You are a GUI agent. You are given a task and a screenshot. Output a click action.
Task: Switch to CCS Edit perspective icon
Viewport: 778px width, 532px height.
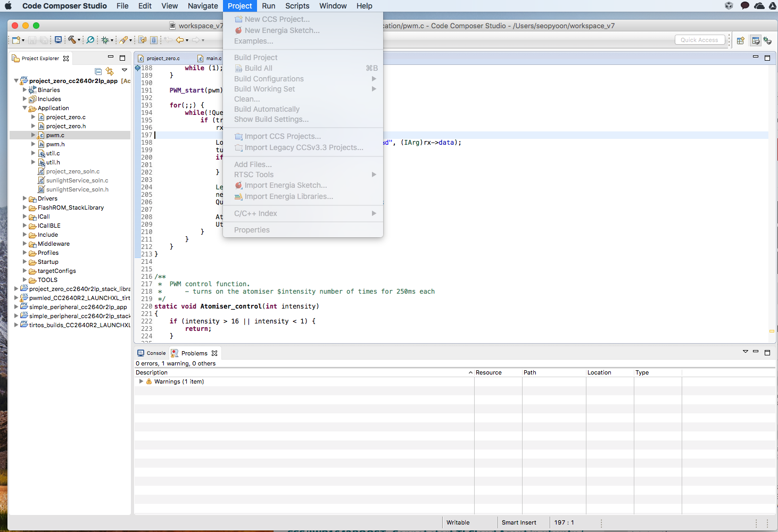click(755, 40)
